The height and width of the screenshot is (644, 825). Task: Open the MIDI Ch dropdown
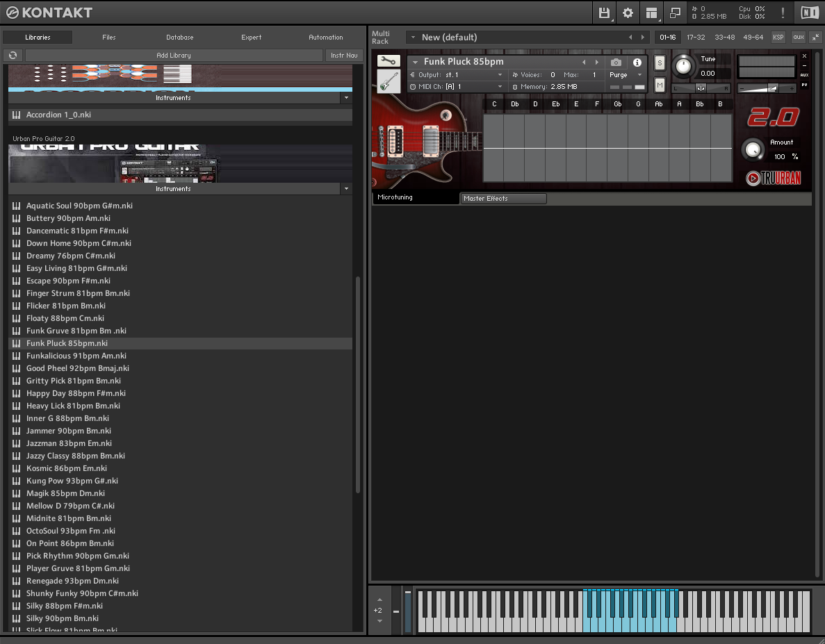(500, 87)
